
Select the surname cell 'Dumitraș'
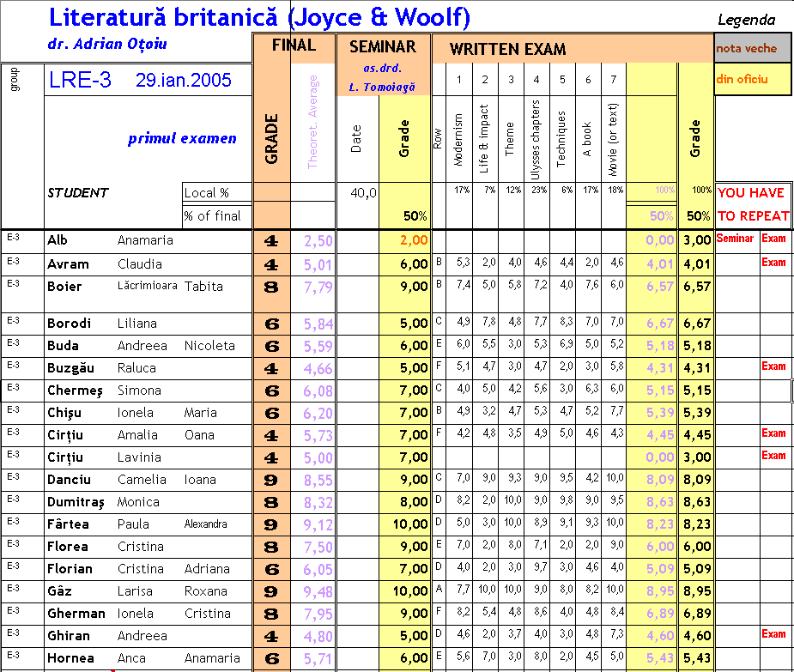(x=76, y=502)
